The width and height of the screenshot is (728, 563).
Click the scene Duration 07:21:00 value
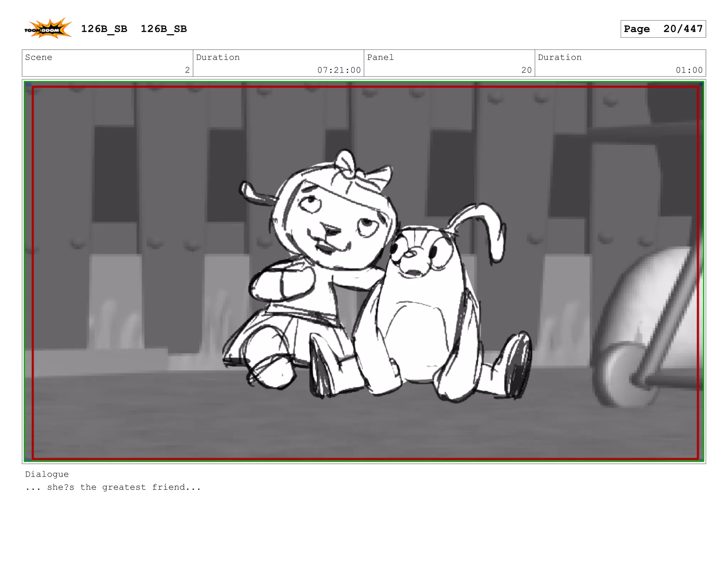(x=339, y=70)
